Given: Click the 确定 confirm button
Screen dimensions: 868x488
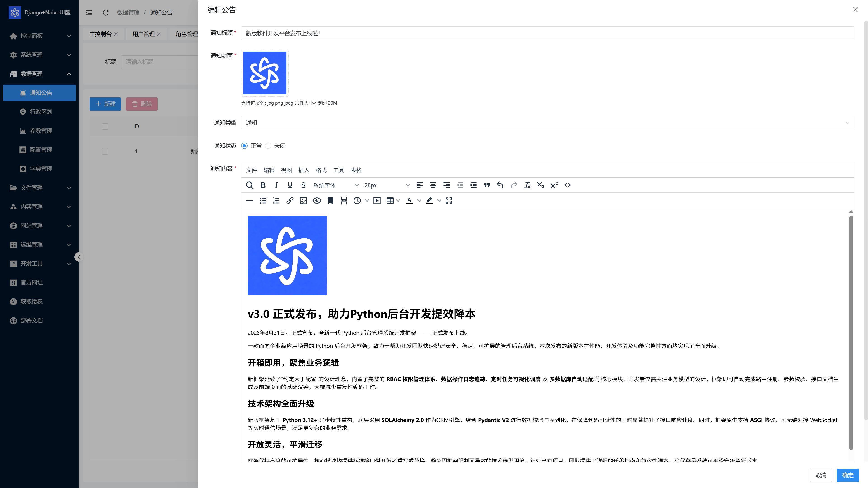Looking at the screenshot, I should pyautogui.click(x=848, y=475).
